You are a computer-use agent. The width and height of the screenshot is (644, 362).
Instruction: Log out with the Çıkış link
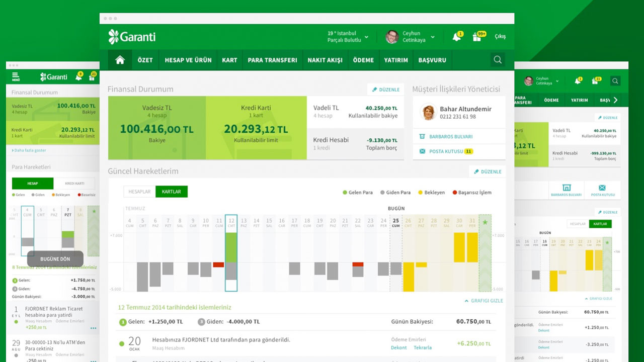[500, 37]
